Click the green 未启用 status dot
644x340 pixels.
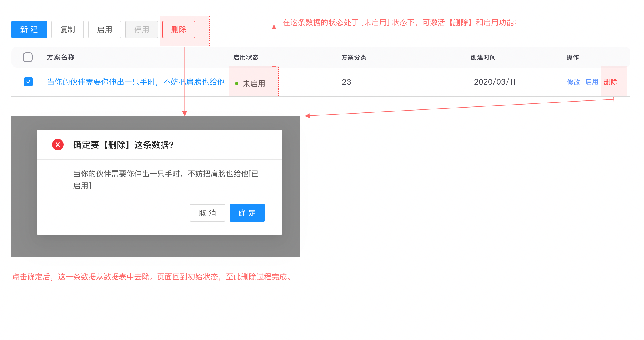(x=237, y=83)
